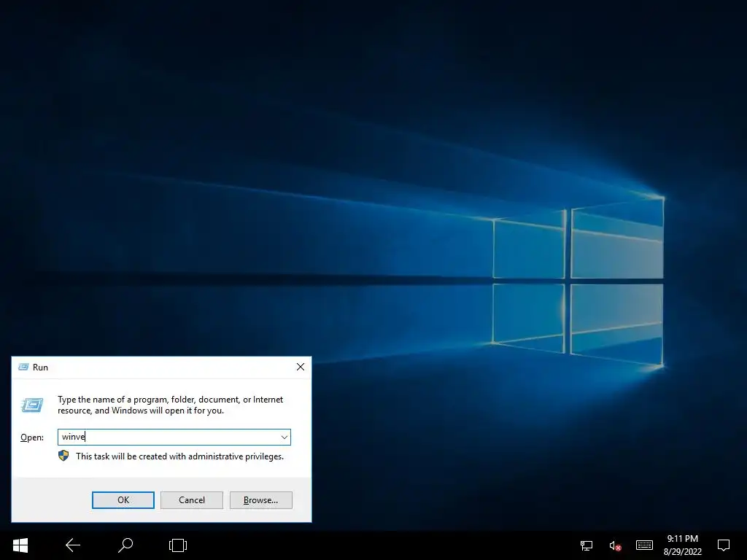Close the Run dialog with X

[301, 367]
